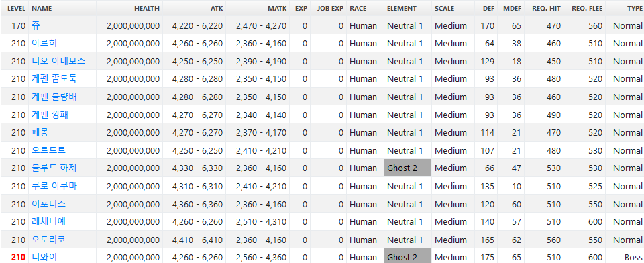Sort by the REQ. HIT column header
This screenshot has height=263, width=644.
point(546,8)
